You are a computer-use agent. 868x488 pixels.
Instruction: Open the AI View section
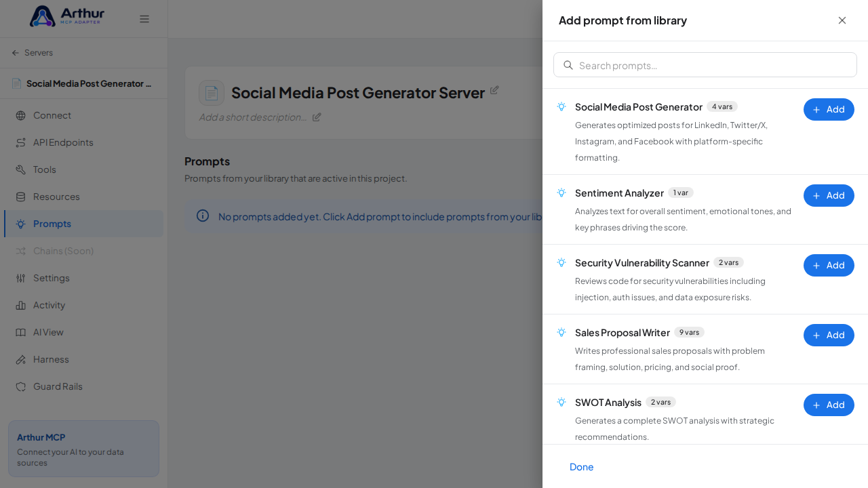[x=84, y=332]
